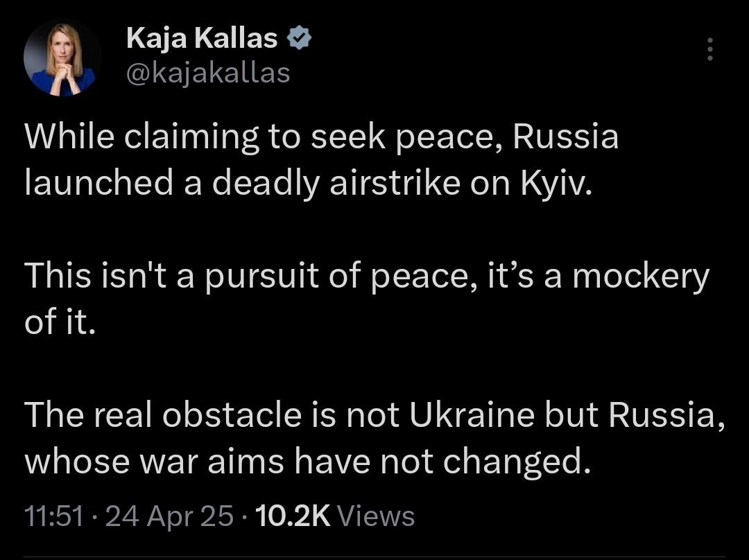Click the paragraph about the deadly airstrike

312,159
